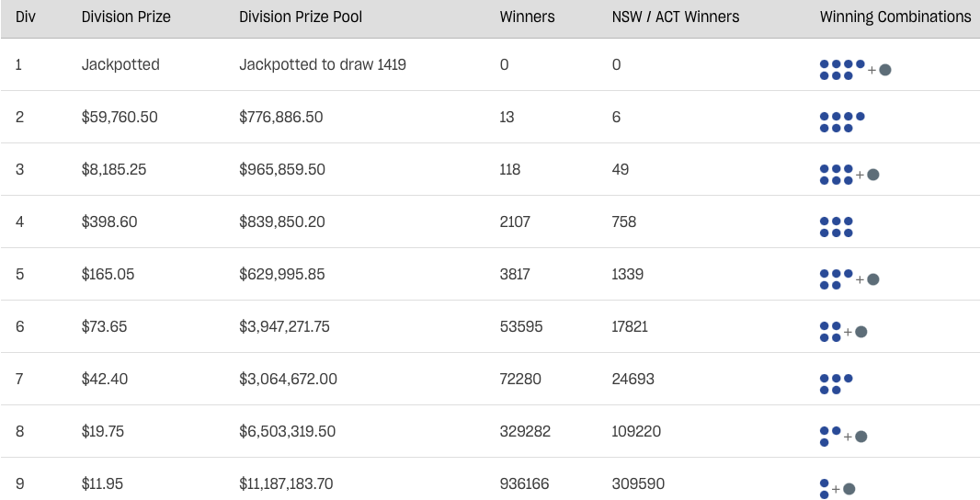The width and height of the screenshot is (980, 500).
Task: Click Division 9 two dots plus supplementary icon
Action: coord(838,489)
